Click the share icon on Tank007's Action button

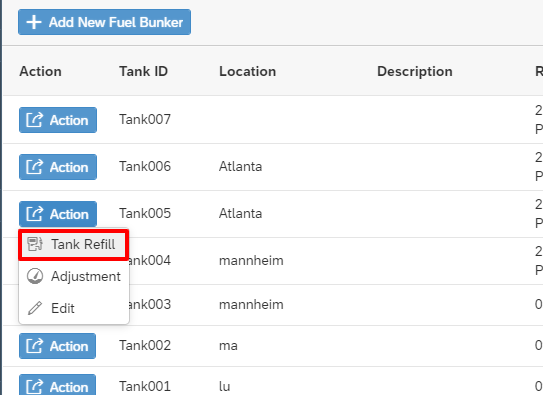pyautogui.click(x=35, y=120)
